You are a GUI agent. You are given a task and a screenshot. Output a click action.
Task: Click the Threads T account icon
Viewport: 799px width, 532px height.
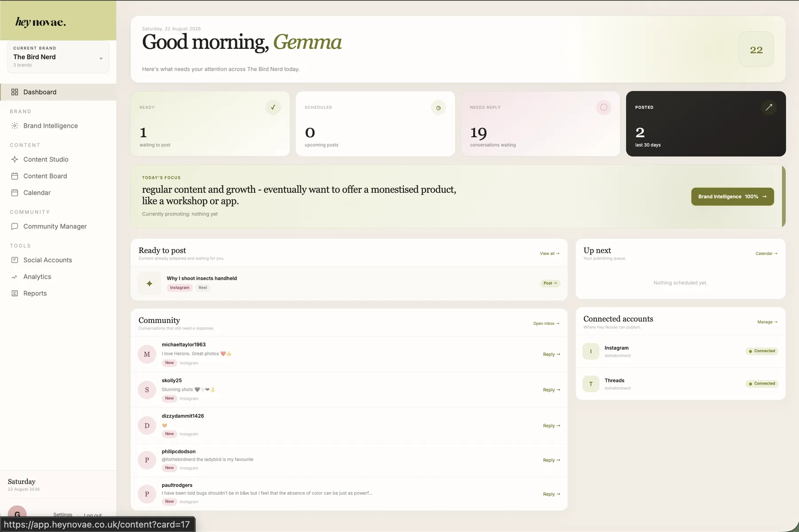point(591,384)
